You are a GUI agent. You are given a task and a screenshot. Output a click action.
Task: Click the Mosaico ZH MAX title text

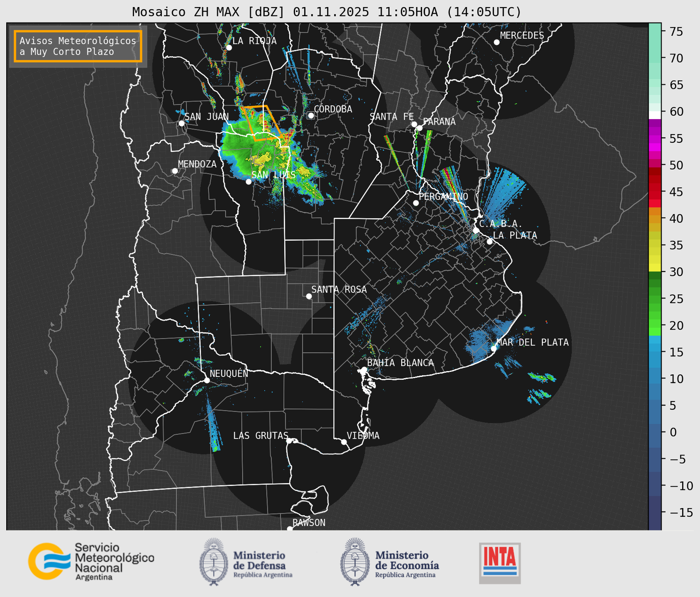[x=327, y=12]
